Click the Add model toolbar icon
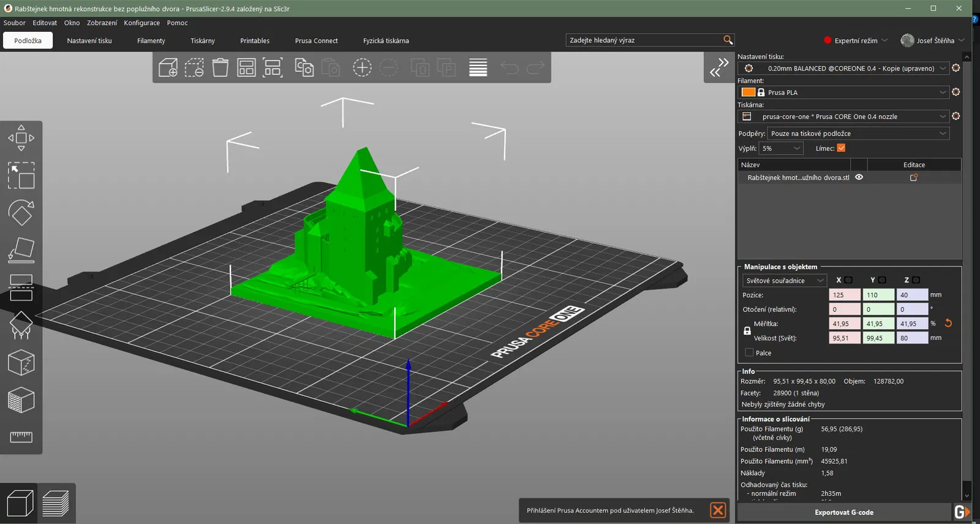 click(168, 67)
